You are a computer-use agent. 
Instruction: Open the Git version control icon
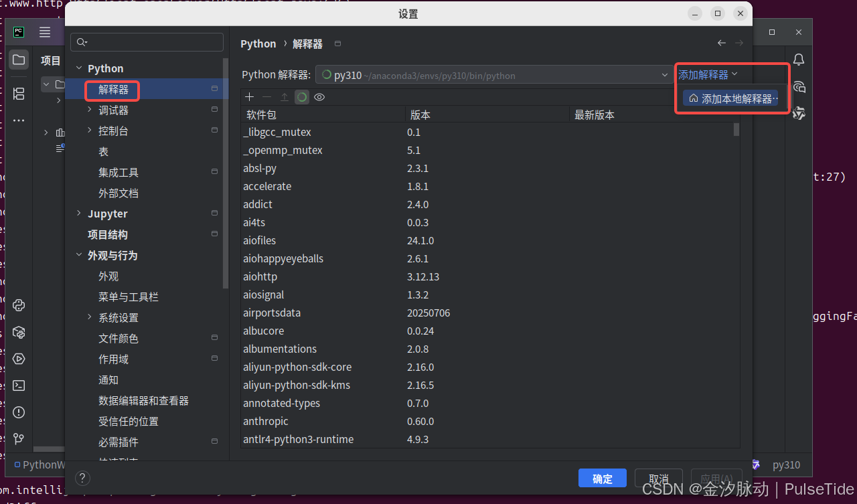click(19, 439)
